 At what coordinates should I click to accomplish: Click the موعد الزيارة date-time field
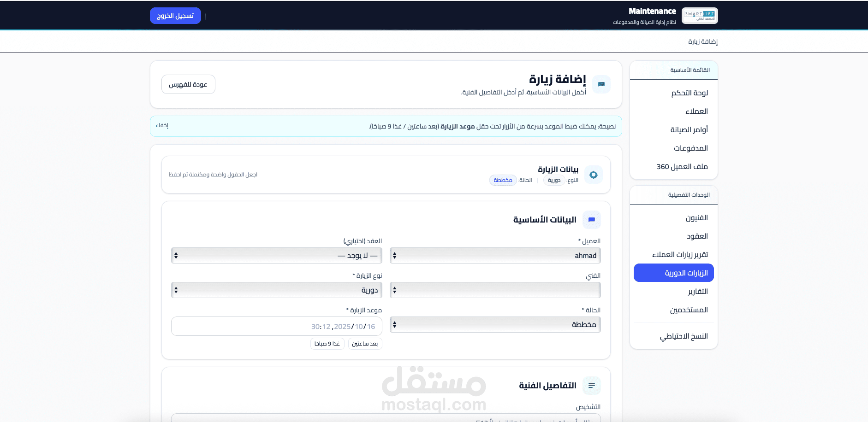277,326
